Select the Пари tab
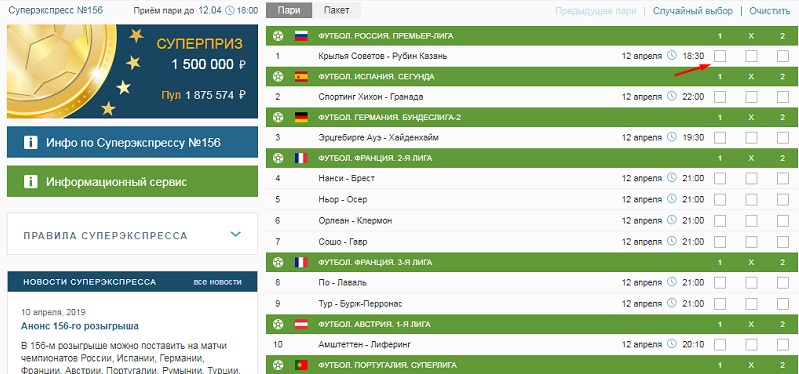 coord(289,10)
